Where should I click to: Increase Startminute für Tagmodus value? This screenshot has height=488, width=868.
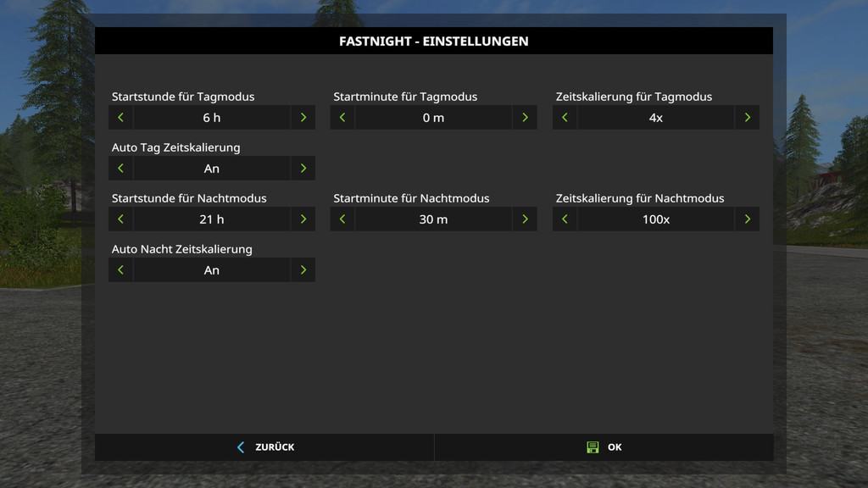pos(525,118)
